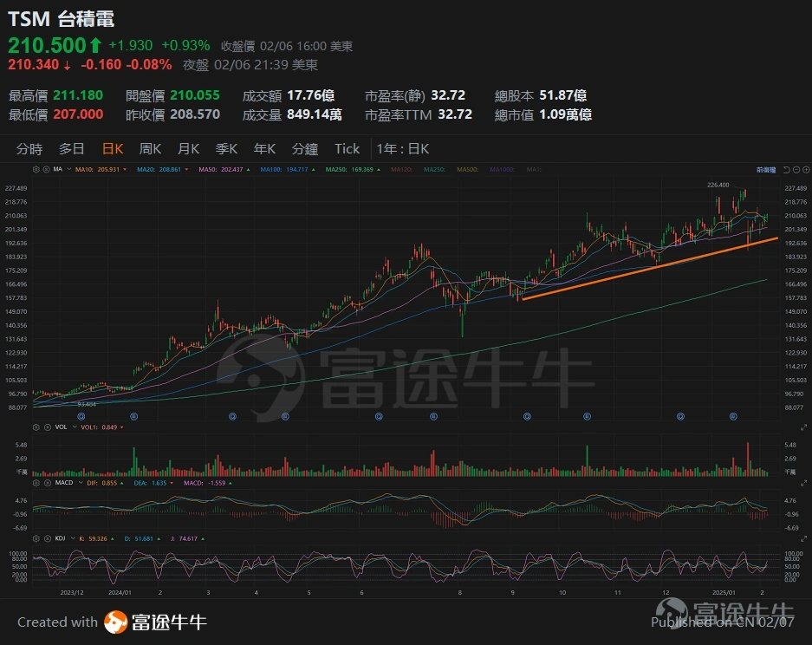Toggle the MA20 line legend
This screenshot has height=645, width=812.
tap(163, 169)
